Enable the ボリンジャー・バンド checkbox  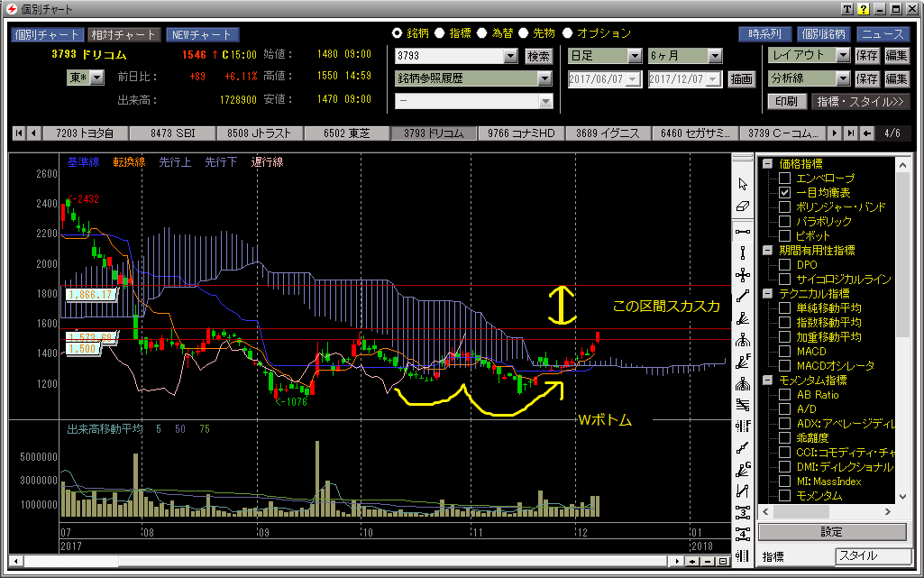coord(784,206)
